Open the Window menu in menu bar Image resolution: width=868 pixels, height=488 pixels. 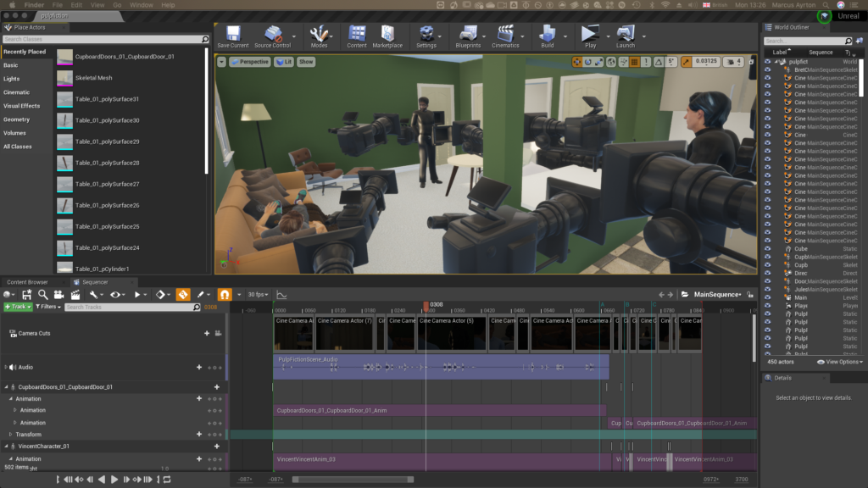tap(142, 5)
